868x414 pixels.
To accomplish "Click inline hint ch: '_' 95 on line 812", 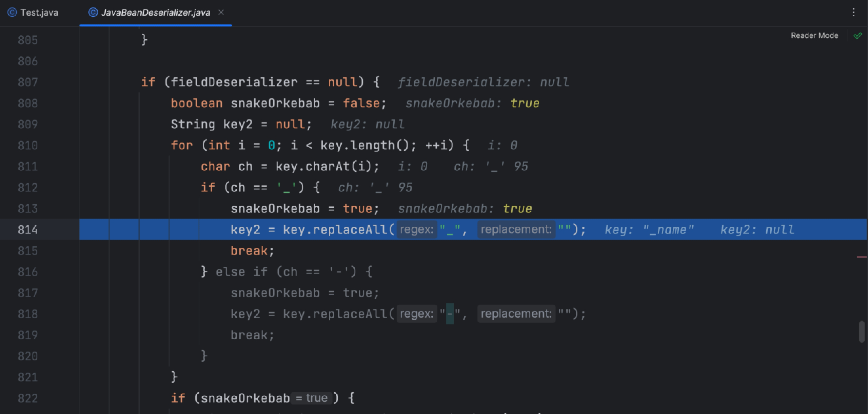I will click(375, 188).
